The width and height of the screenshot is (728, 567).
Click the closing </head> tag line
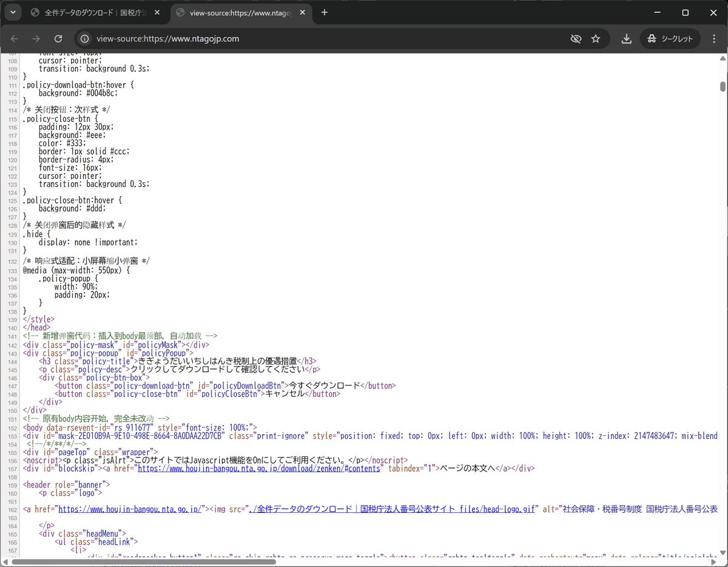point(36,328)
